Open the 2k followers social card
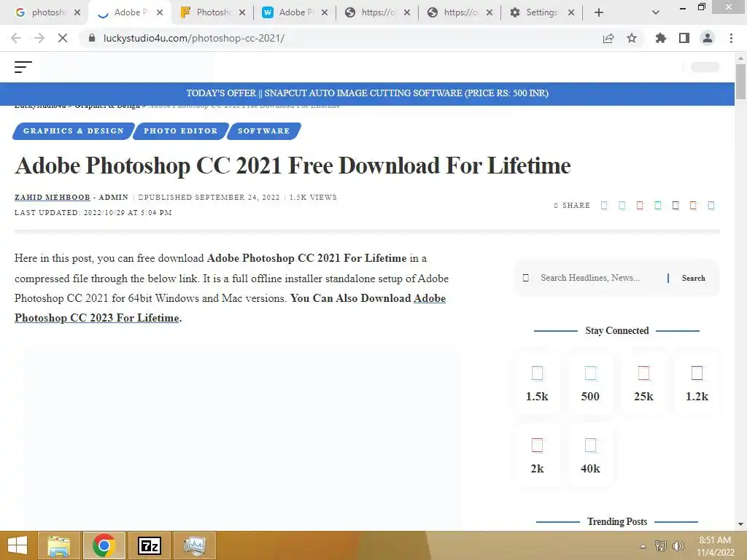The height and width of the screenshot is (560, 747). click(537, 455)
